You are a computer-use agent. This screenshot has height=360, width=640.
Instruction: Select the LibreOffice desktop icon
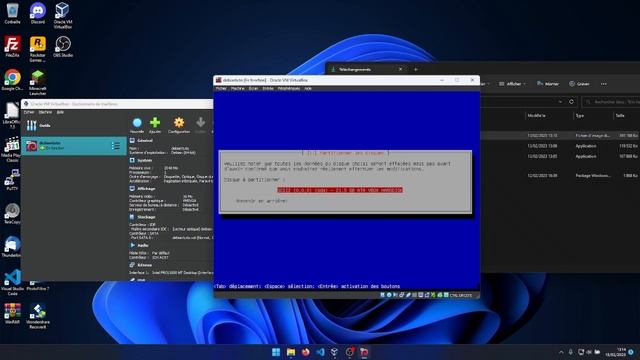point(12,116)
